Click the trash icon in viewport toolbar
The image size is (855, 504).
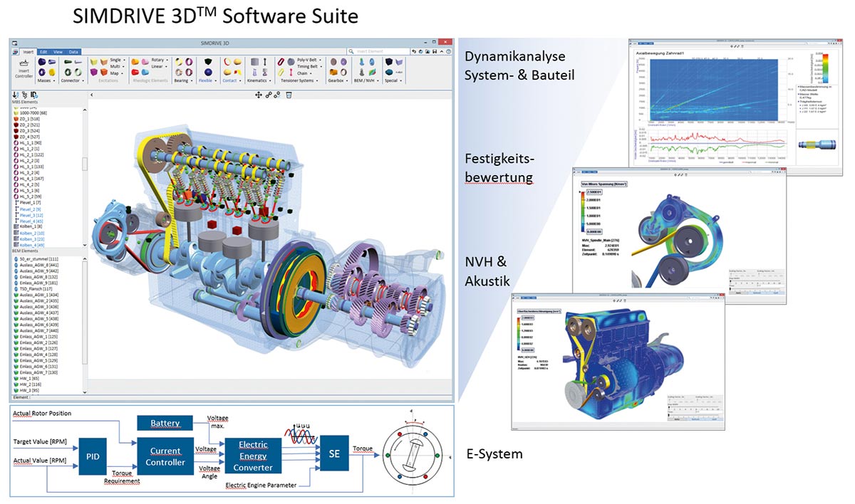289,95
